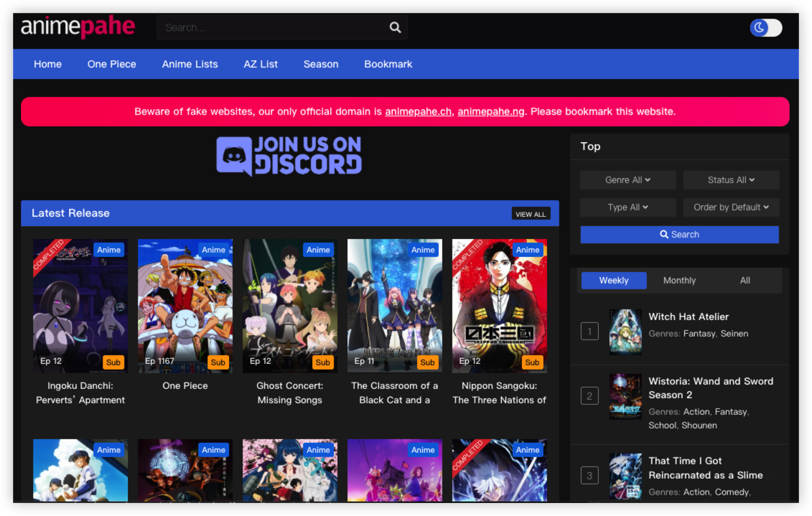Expand the Status All dropdown
Image resolution: width=812 pixels, height=516 pixels.
coord(731,180)
